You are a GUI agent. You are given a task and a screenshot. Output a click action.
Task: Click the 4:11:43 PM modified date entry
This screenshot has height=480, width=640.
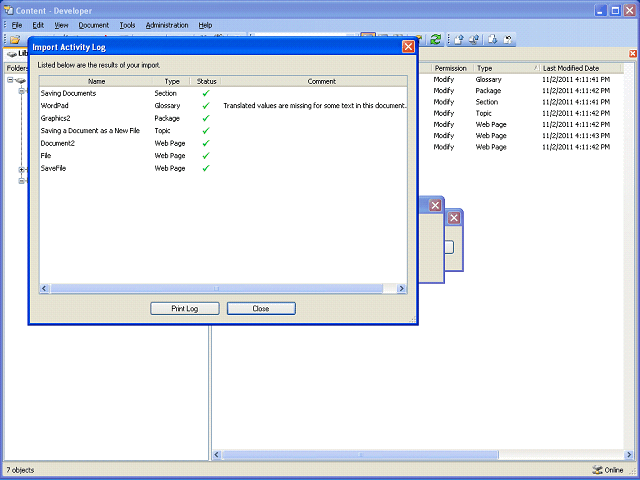(x=576, y=136)
